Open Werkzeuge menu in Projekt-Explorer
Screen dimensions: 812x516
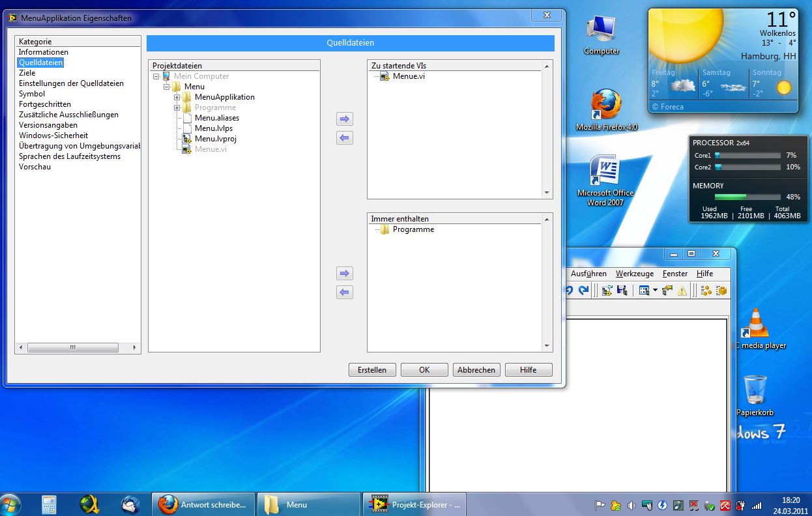point(635,274)
